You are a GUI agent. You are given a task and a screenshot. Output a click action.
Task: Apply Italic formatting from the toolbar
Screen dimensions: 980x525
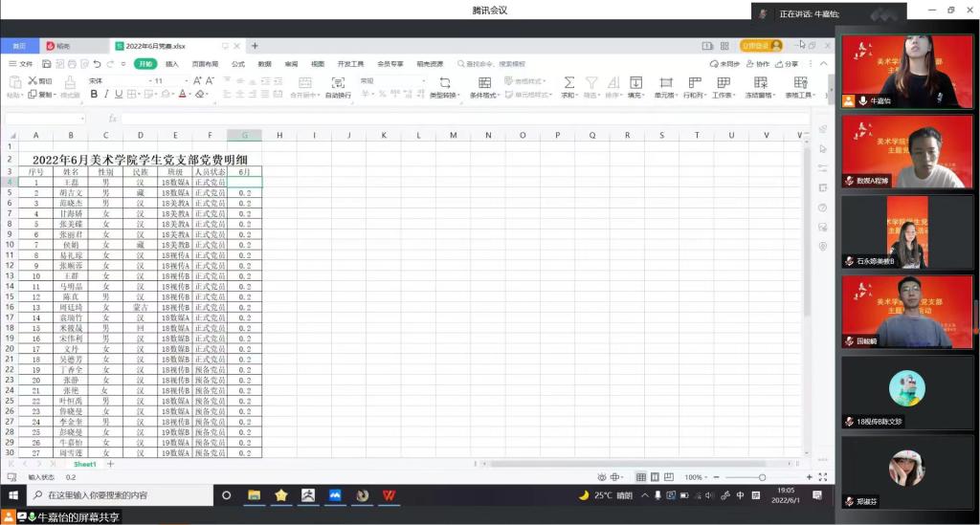pyautogui.click(x=106, y=95)
